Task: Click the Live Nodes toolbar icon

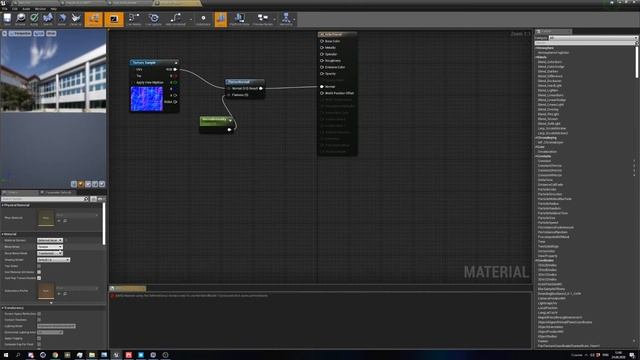Action: tap(134, 19)
